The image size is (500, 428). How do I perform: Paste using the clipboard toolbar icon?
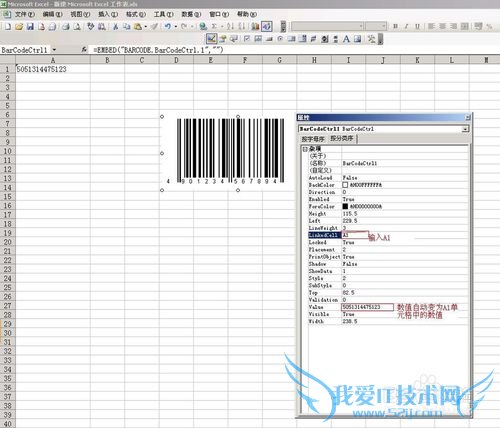pyautogui.click(x=138, y=27)
